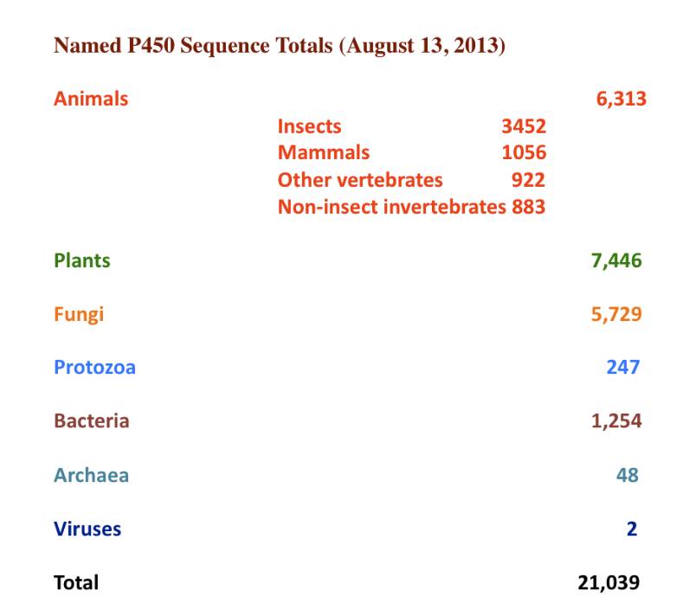Image resolution: width=683 pixels, height=616 pixels.
Task: Click the Protozoa count 247
Action: tap(623, 368)
